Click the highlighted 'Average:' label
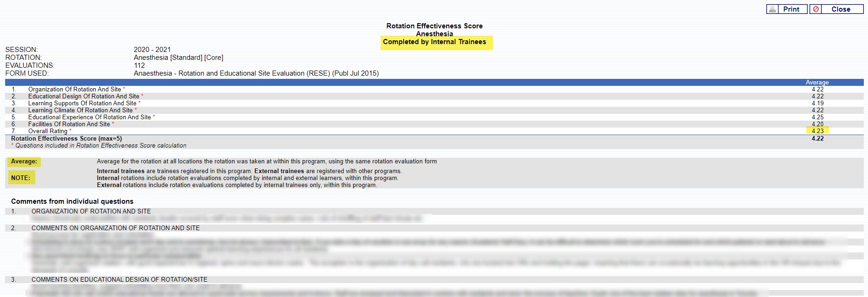This screenshot has height=297, width=868. pyautogui.click(x=24, y=161)
